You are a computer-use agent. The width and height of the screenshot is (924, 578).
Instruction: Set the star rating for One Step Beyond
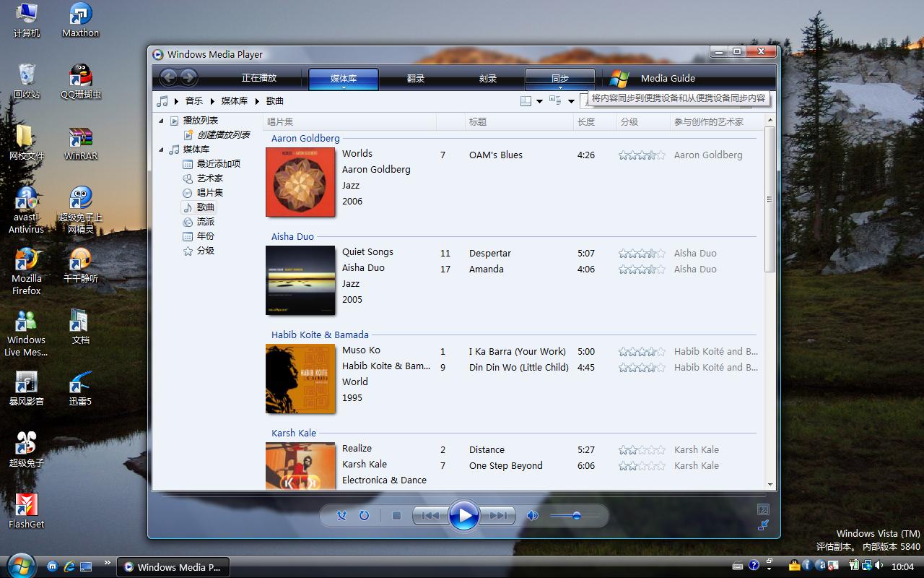pos(642,465)
